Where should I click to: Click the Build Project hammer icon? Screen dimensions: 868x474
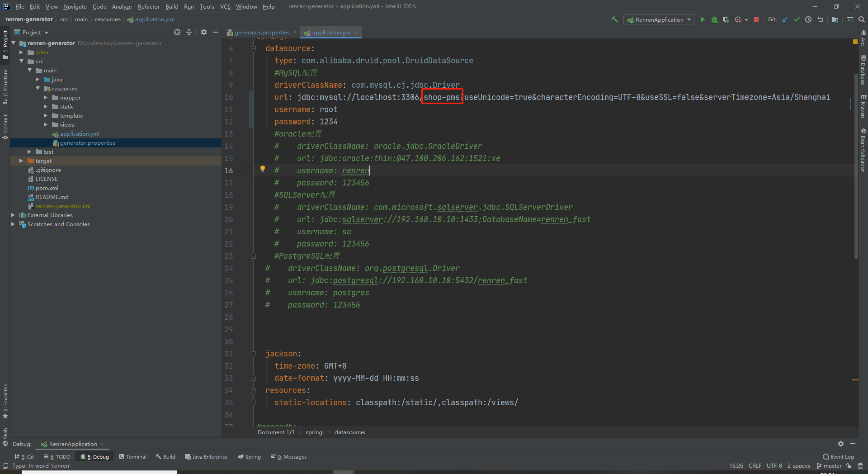coord(614,19)
